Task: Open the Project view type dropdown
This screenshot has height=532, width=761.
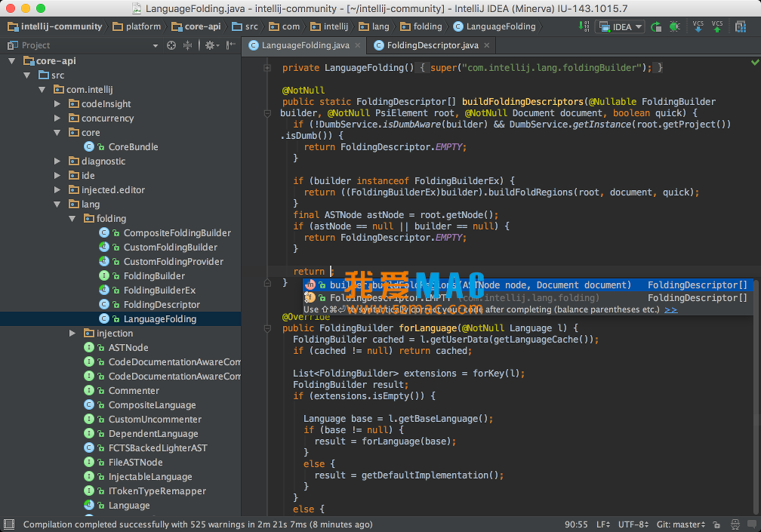Action: pyautogui.click(x=156, y=45)
